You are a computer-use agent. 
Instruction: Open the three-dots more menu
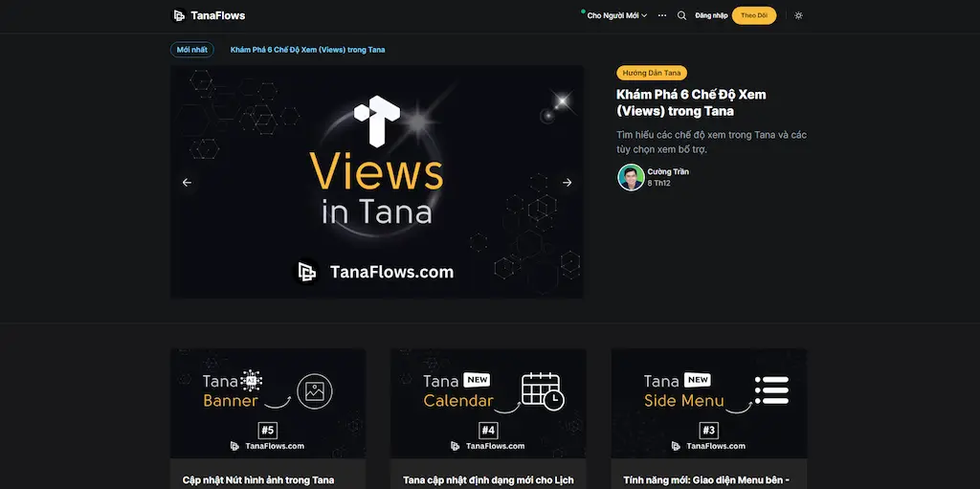click(x=662, y=15)
